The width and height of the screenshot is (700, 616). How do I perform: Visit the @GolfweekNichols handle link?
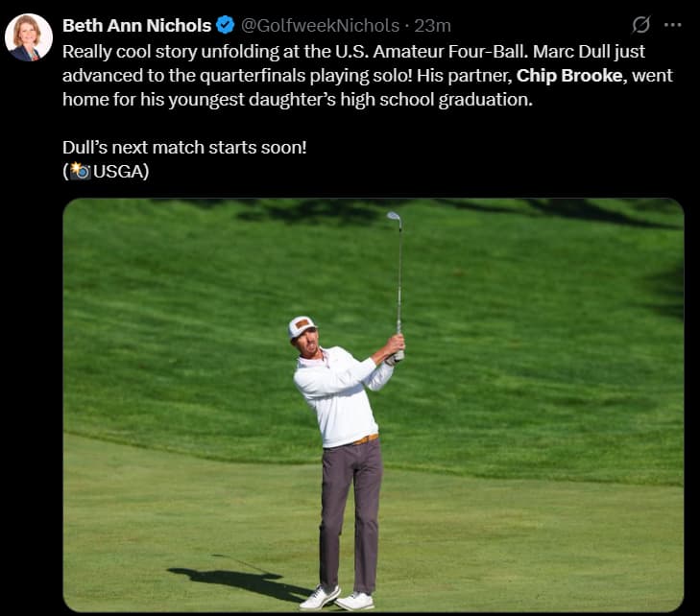click(x=320, y=25)
